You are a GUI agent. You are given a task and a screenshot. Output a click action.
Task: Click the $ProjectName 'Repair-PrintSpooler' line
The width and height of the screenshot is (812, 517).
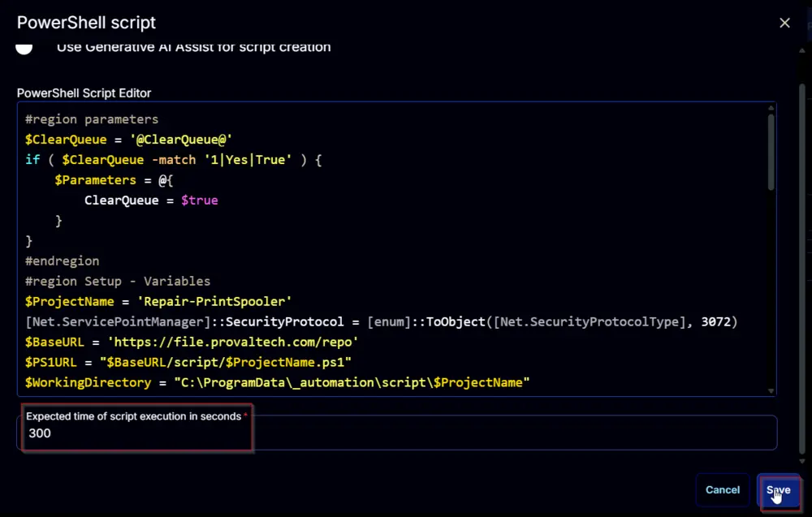point(158,301)
